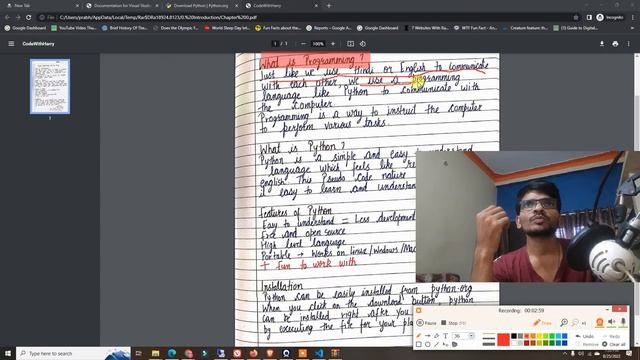The image size is (640, 360).
Task: Select the pencil tool in recorder
Action: point(418,336)
